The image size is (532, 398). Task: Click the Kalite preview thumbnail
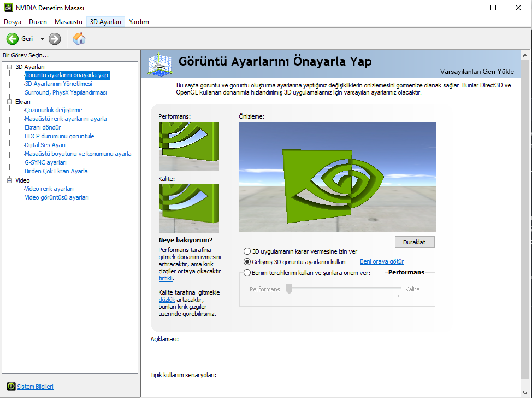click(188, 208)
